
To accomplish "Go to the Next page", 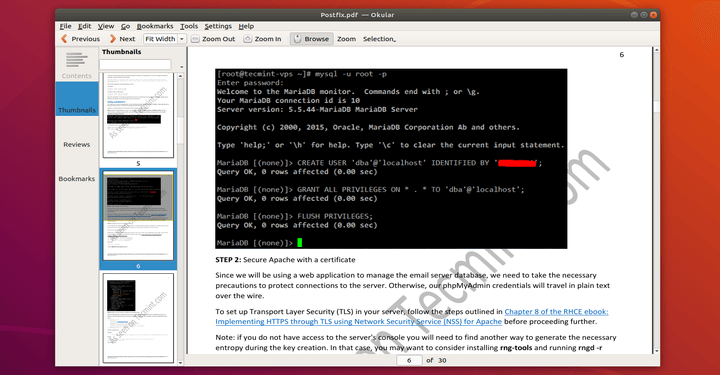I will (x=122, y=39).
